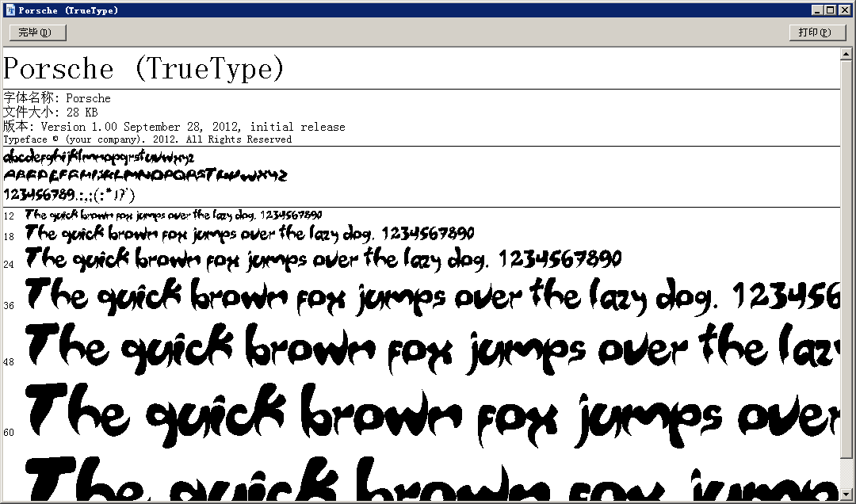The image size is (856, 504).
Task: Click the 打印(P) print button
Action: 817,32
